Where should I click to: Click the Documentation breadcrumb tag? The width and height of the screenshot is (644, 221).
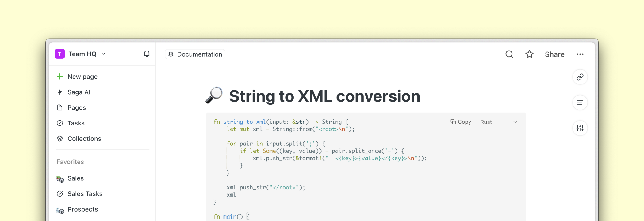click(195, 54)
